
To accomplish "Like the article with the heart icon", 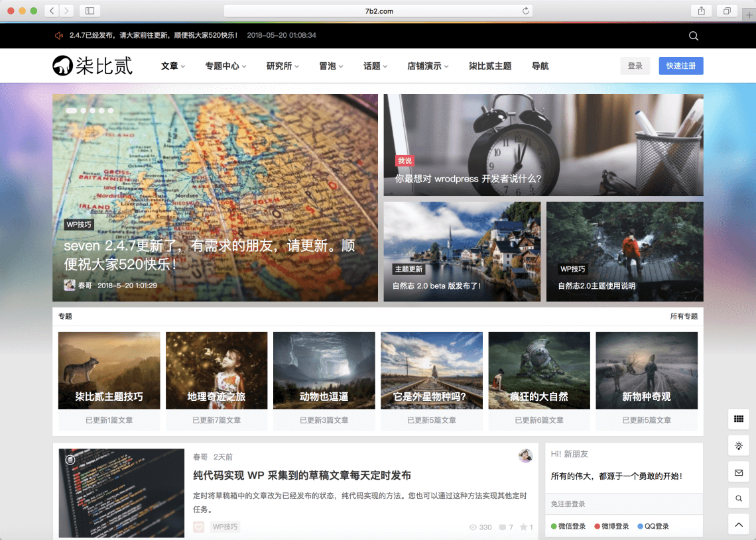I will [x=198, y=526].
